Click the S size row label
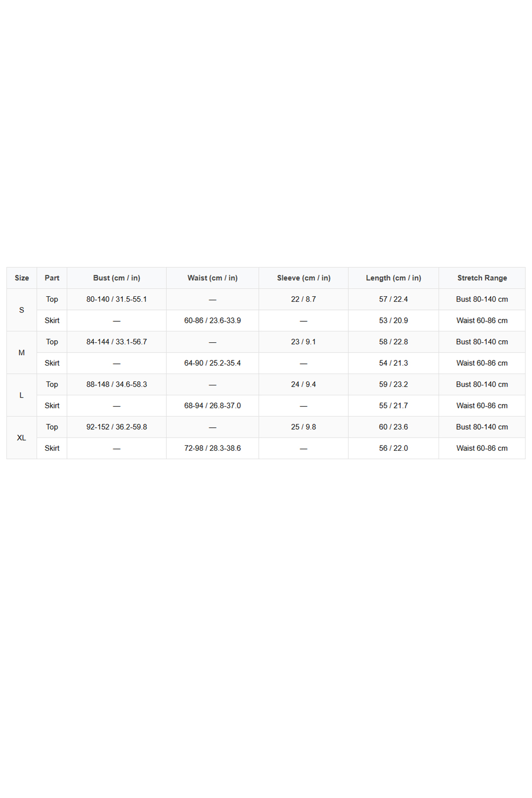 [22, 310]
